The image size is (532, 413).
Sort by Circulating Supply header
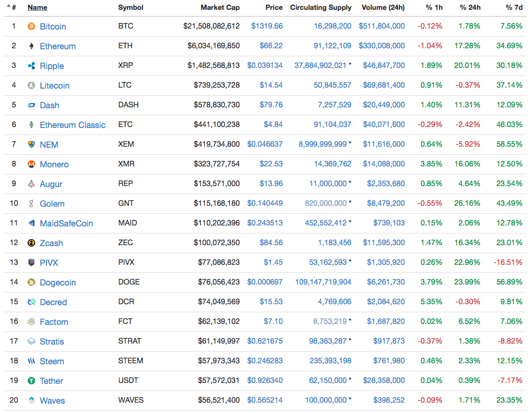coord(321,8)
